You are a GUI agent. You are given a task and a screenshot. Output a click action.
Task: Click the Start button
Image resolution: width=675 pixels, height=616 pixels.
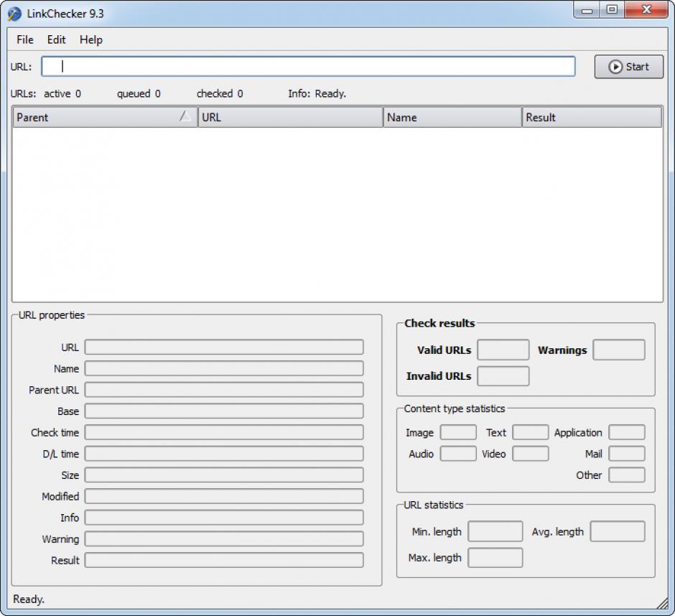point(628,67)
